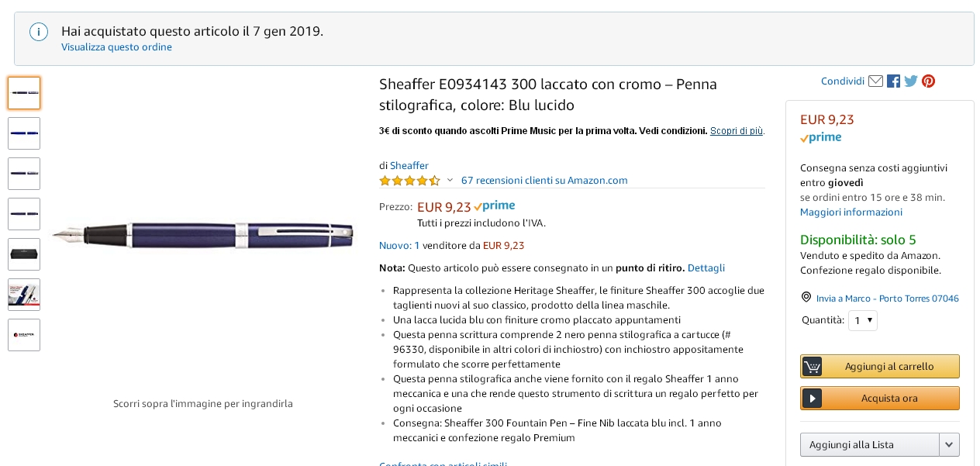Open Maggiori informazioni on delivery
The width and height of the screenshot is (980, 466).
click(851, 212)
